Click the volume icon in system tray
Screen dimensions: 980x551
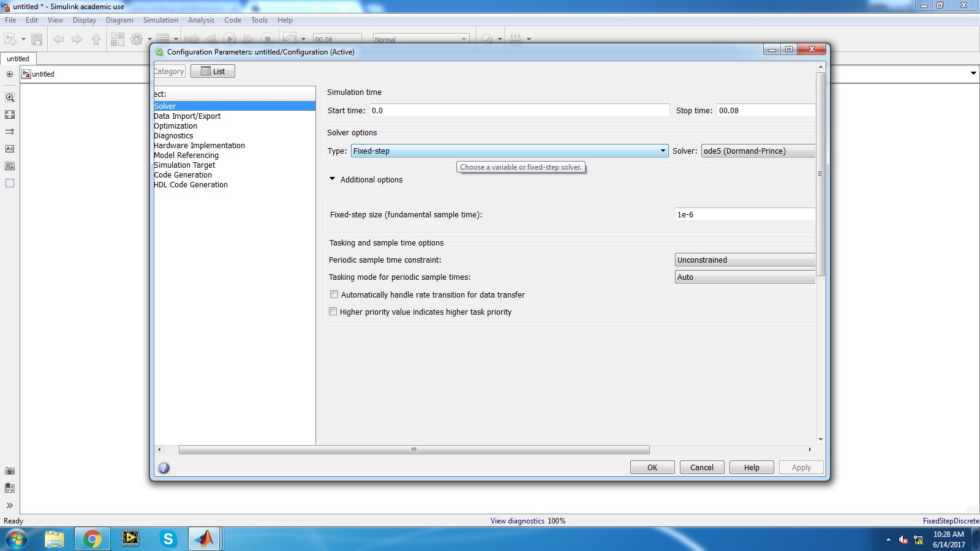[903, 539]
